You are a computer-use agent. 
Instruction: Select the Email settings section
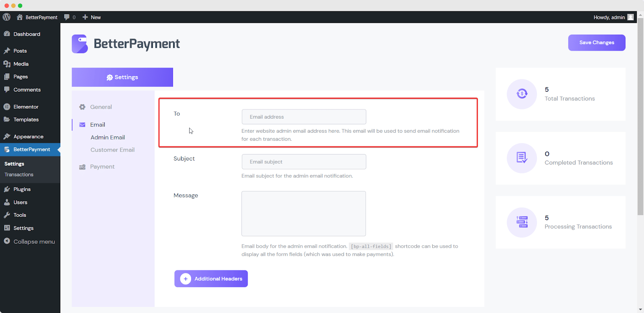[97, 125]
